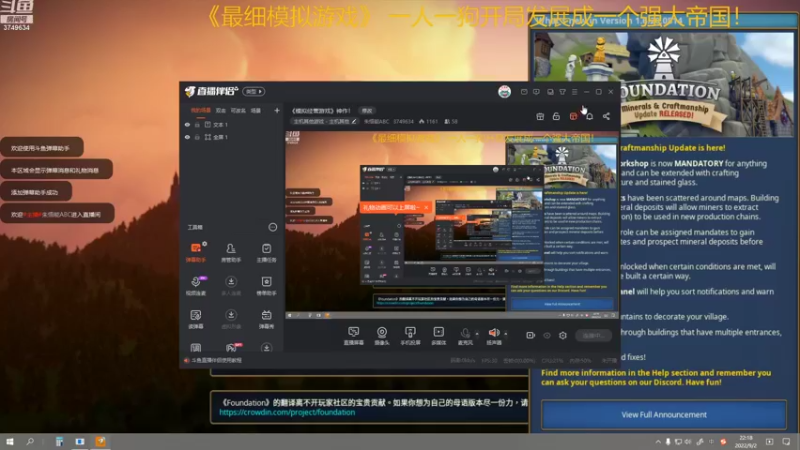Open the document-style tool in toolbox third row
Screen dimensions: 800x450
coord(196,318)
